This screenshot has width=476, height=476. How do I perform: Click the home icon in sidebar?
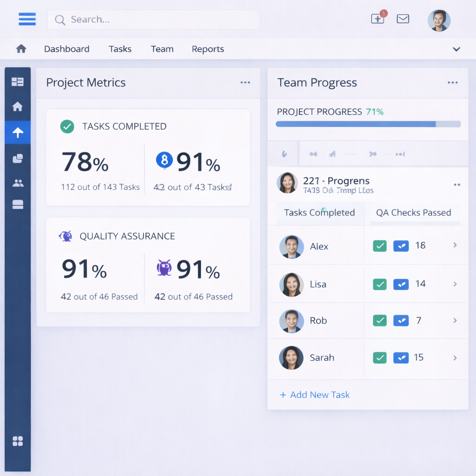tap(18, 107)
